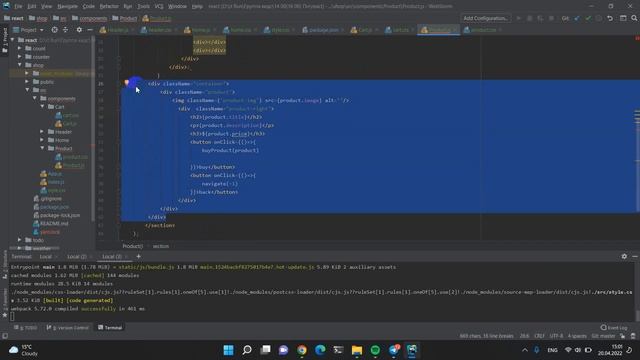Open File Explorer from the taskbar
This screenshot has width=640, height=360.
point(357,350)
